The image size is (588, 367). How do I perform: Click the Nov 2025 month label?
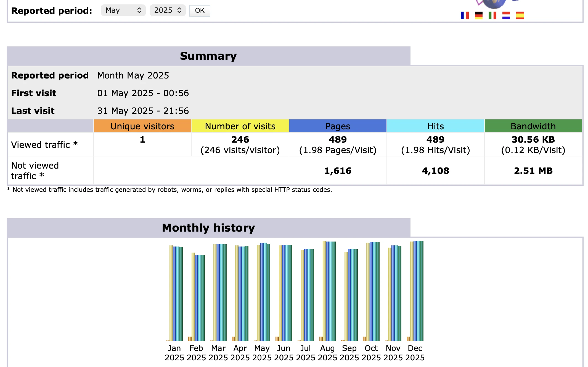tap(393, 353)
